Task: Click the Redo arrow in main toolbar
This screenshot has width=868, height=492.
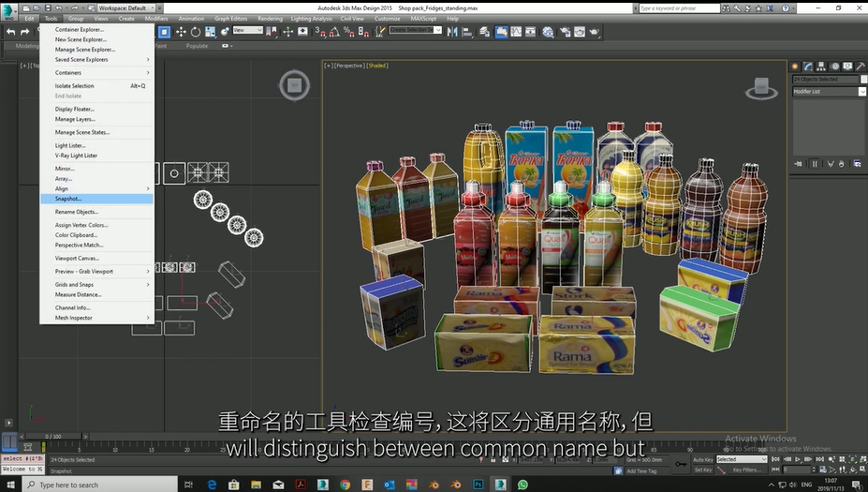Action: (24, 32)
